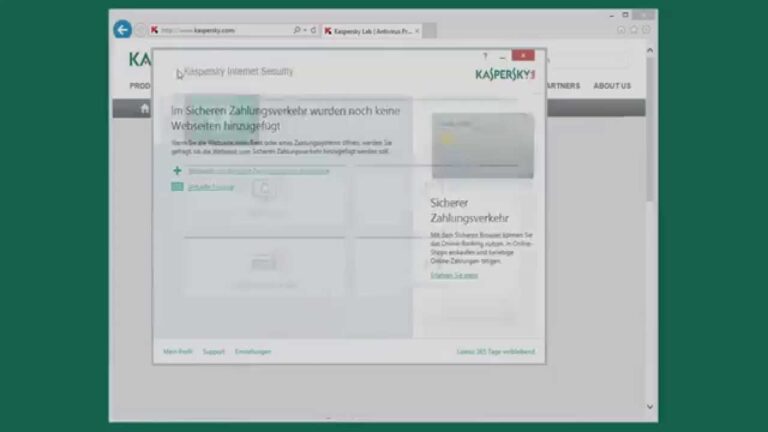
Task: Close the Kaspersky Lab browser tab
Action: pos(417,31)
